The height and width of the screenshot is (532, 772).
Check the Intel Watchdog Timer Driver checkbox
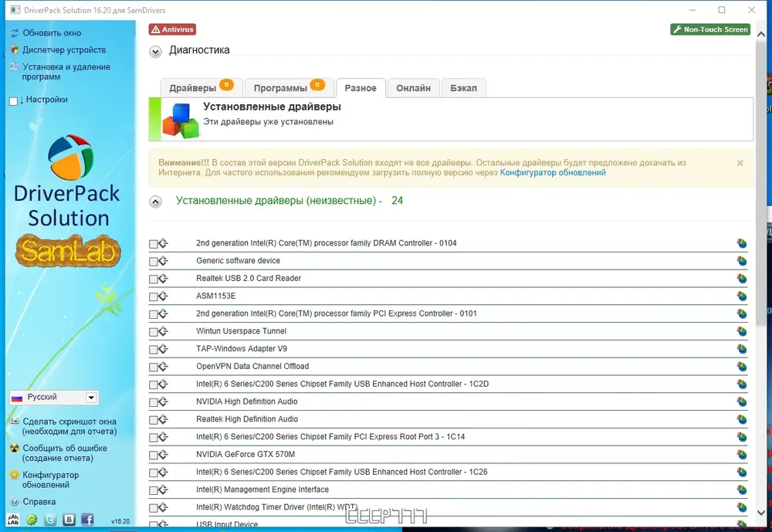[153, 508]
